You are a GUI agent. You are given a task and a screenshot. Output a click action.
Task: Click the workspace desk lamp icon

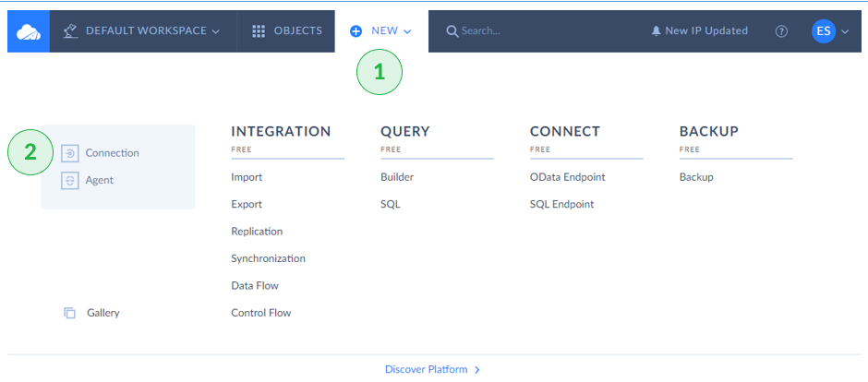coord(70,31)
